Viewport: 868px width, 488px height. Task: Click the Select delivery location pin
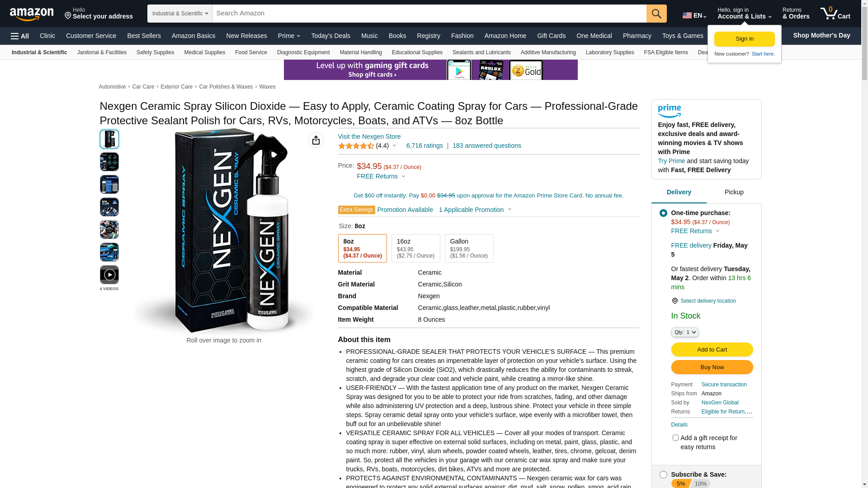click(x=675, y=301)
